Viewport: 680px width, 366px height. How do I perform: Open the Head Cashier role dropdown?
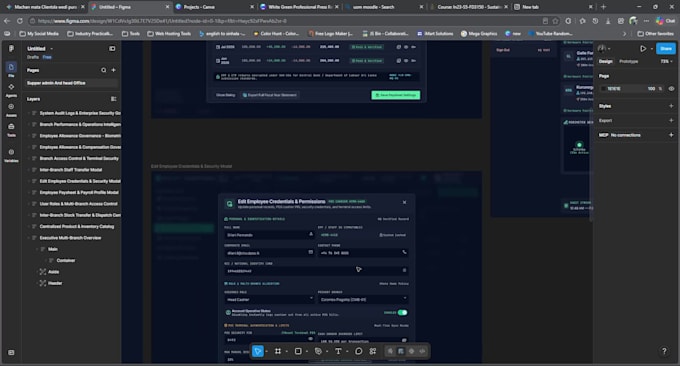pos(269,299)
